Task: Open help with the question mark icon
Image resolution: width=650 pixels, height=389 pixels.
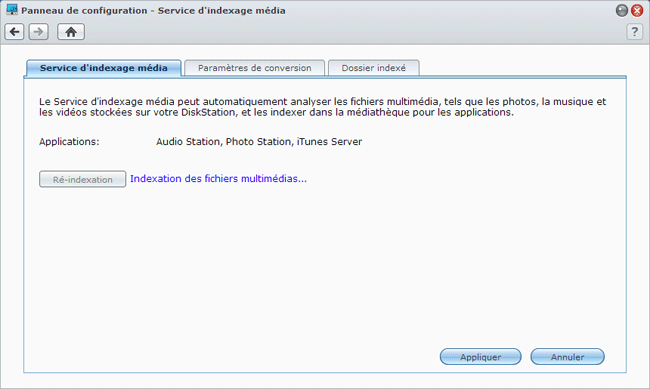Action: (635, 32)
